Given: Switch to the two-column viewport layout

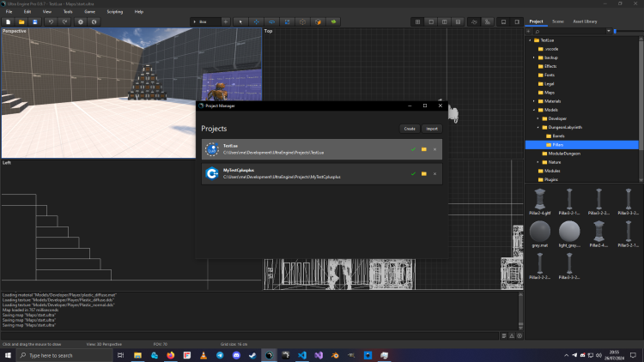Looking at the screenshot, I should click(x=445, y=21).
